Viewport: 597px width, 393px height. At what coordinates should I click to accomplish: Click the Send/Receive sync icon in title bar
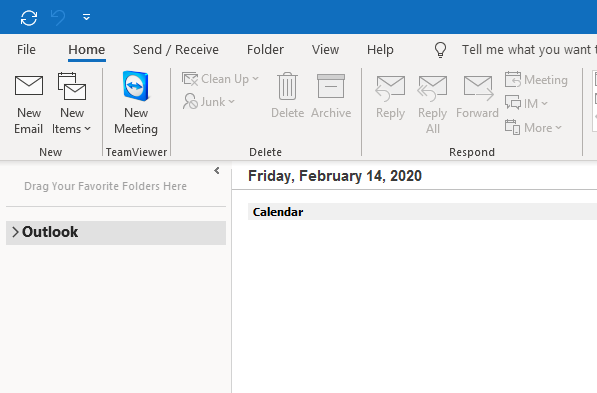click(29, 18)
